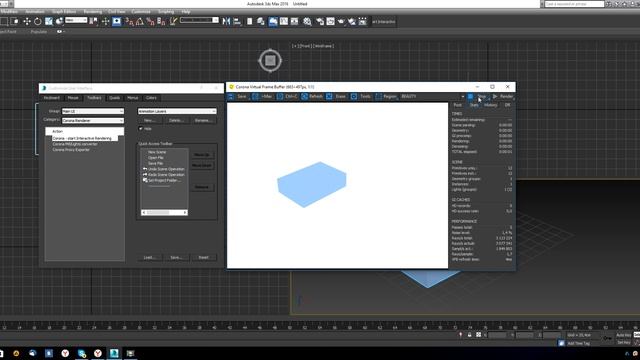
Task: Open the Rendering menu
Action: pos(93,11)
